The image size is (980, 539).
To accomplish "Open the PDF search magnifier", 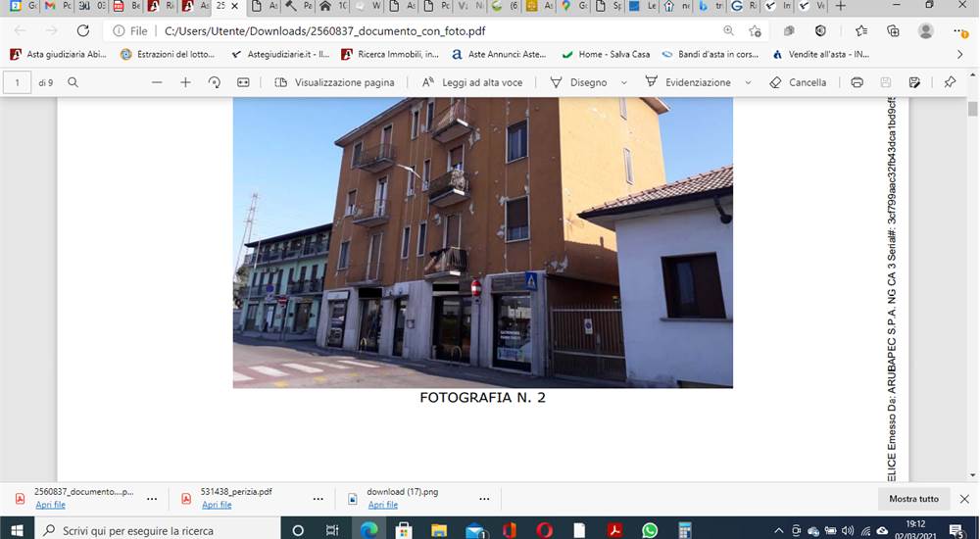I will [73, 82].
